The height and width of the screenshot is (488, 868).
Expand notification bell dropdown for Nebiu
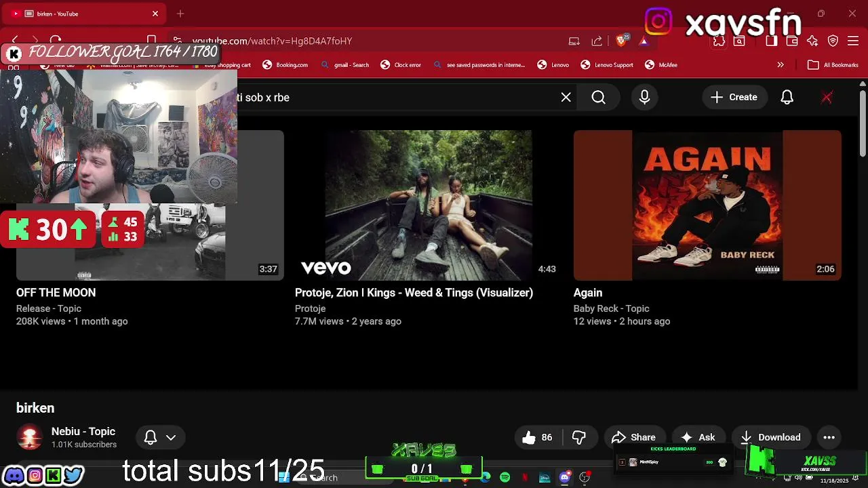[x=160, y=438]
